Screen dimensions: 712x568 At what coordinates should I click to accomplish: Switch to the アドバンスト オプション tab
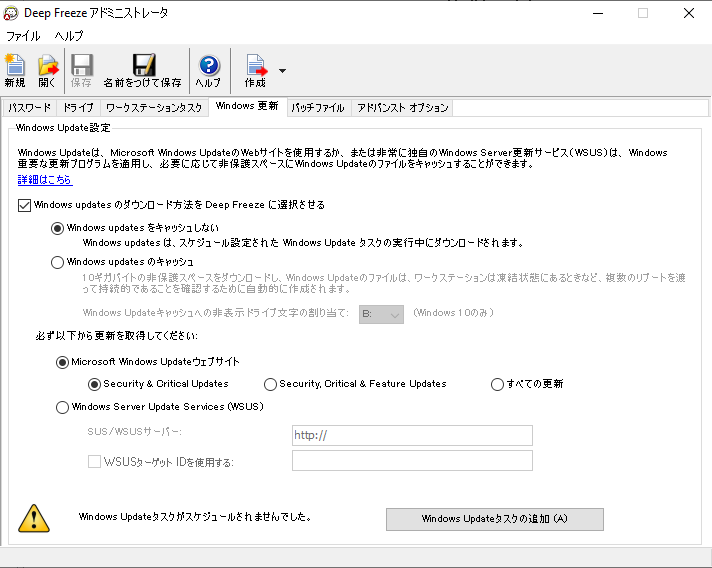[402, 108]
